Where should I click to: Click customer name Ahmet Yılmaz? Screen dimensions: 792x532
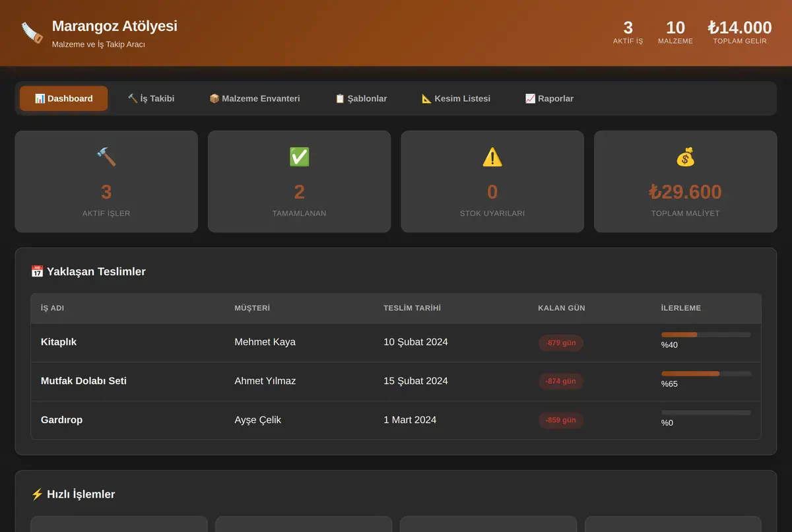click(x=265, y=381)
